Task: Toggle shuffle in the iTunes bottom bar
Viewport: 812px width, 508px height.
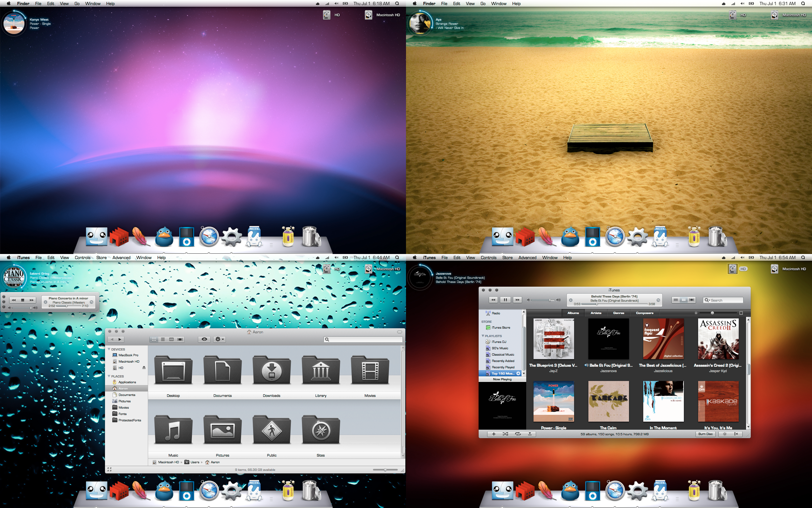Action: click(x=505, y=434)
